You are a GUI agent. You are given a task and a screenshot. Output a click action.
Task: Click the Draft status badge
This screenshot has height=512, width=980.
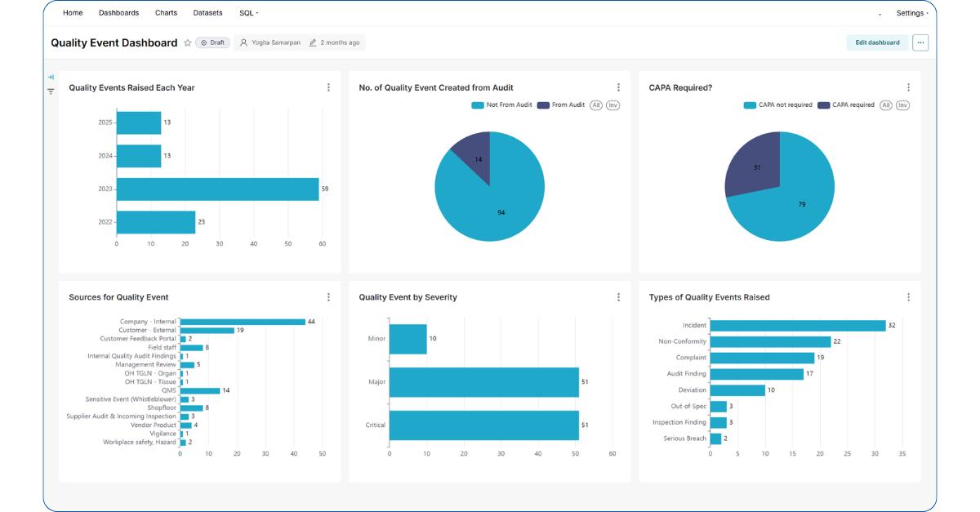pos(212,42)
